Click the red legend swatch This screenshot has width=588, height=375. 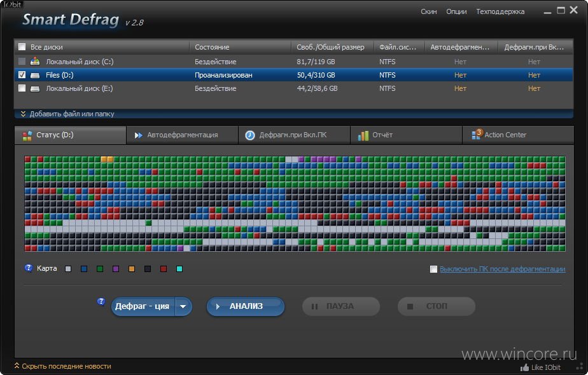(164, 269)
